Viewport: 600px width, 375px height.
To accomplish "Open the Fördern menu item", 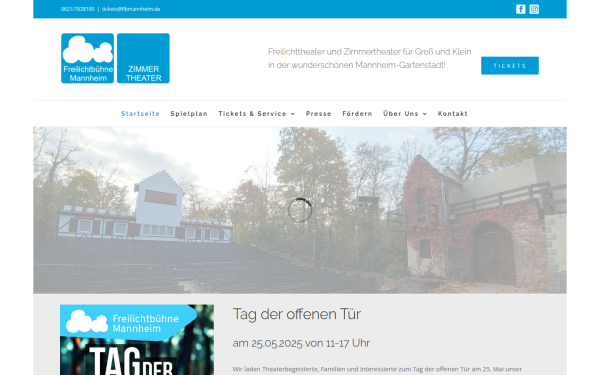I will 357,114.
